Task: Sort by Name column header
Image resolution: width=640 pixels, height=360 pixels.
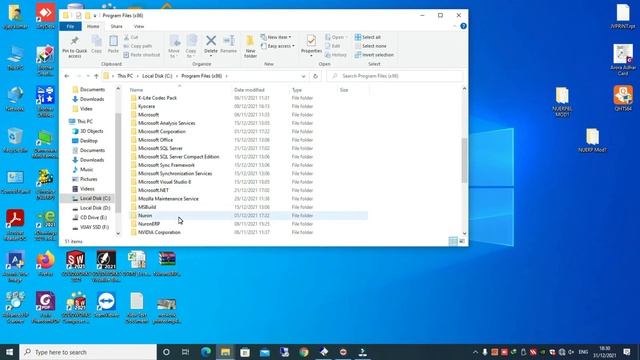Action: [x=136, y=90]
